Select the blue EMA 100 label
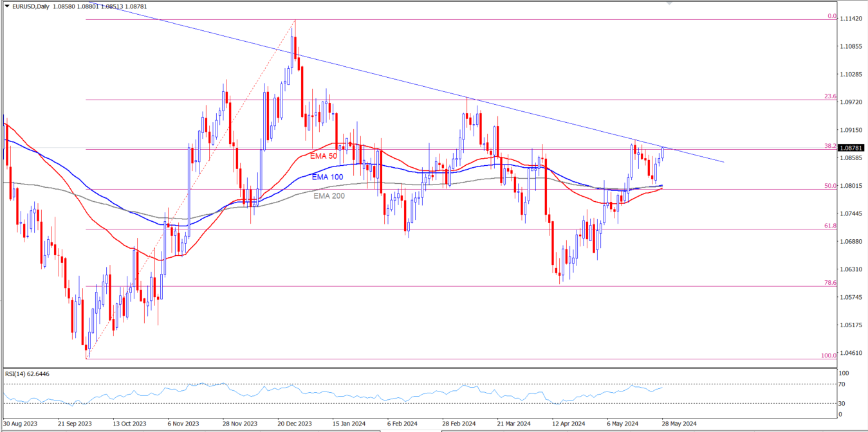Screen dimensions: 868x432 tap(327, 176)
